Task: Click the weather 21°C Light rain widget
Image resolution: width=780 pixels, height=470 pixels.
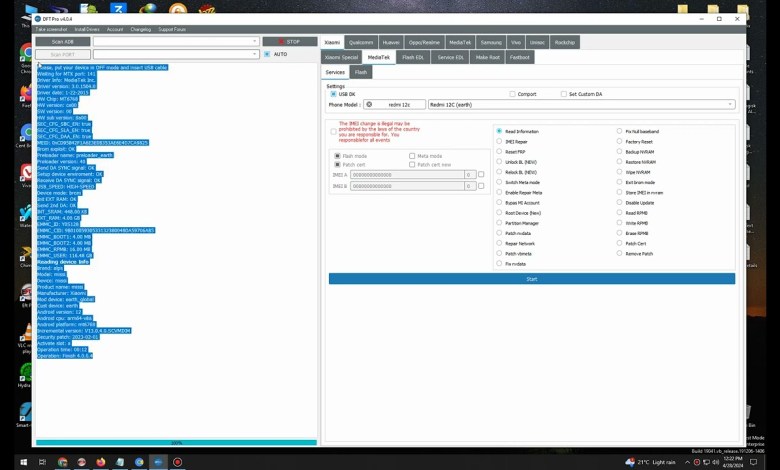Action: click(650, 462)
